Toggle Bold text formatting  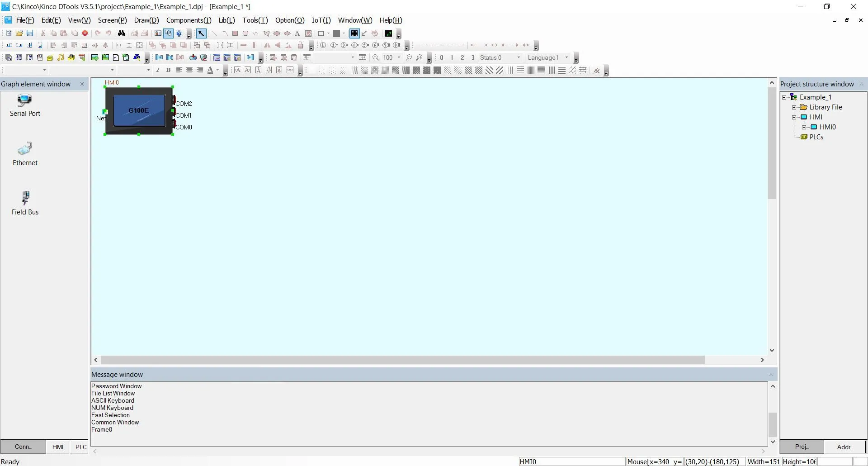click(168, 70)
